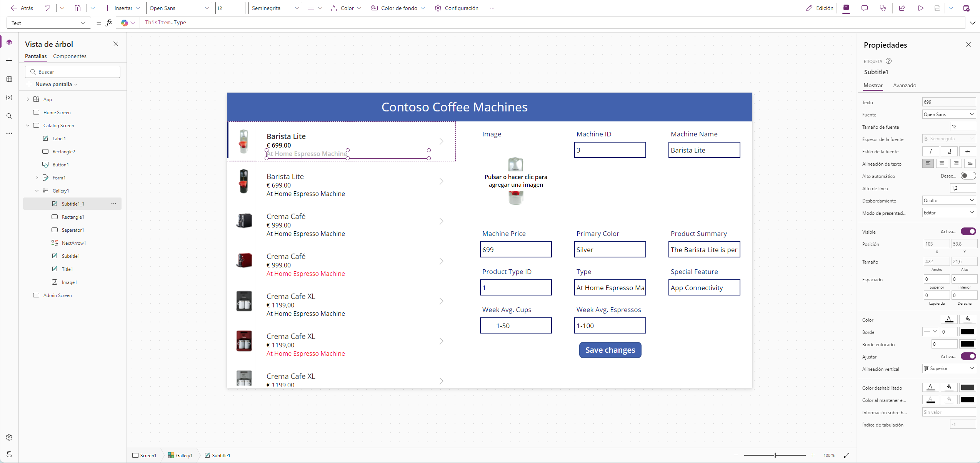Toggle Alto automático switch
This screenshot has width=980, height=463.
pos(968,176)
